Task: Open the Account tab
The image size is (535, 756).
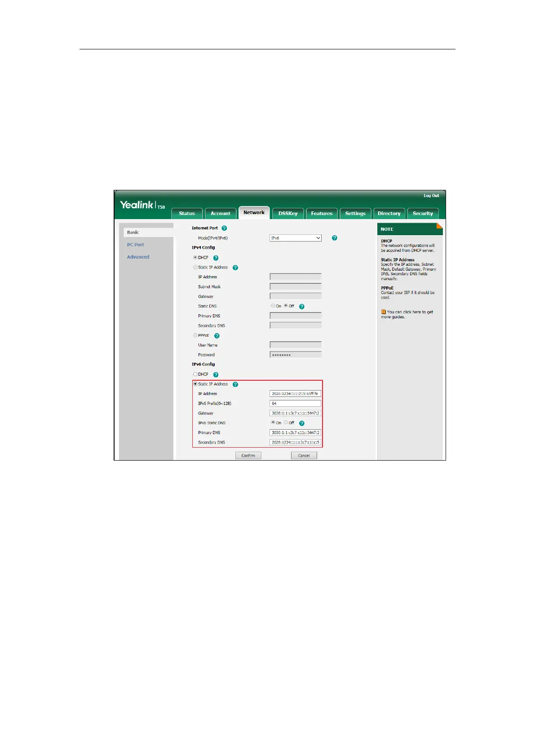Action: [221, 213]
